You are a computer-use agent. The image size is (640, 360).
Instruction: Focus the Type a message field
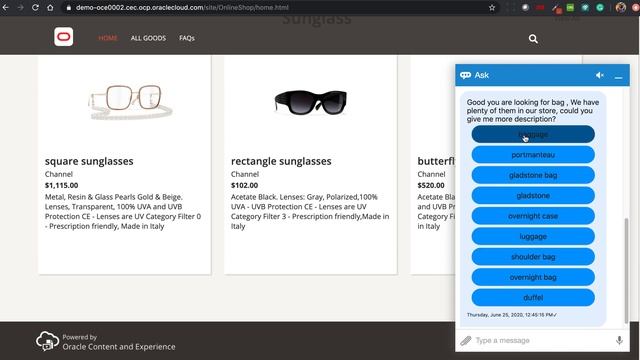pyautogui.click(x=543, y=340)
